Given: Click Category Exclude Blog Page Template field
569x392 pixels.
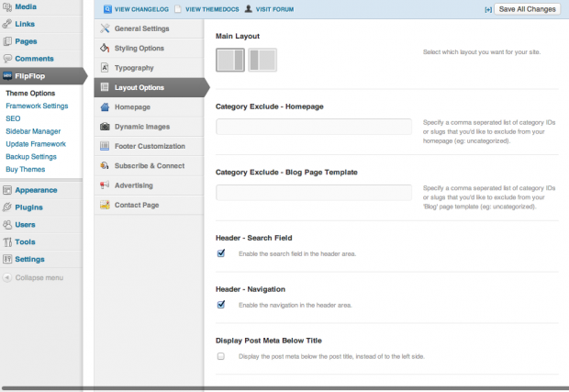Looking at the screenshot, I should (x=314, y=193).
